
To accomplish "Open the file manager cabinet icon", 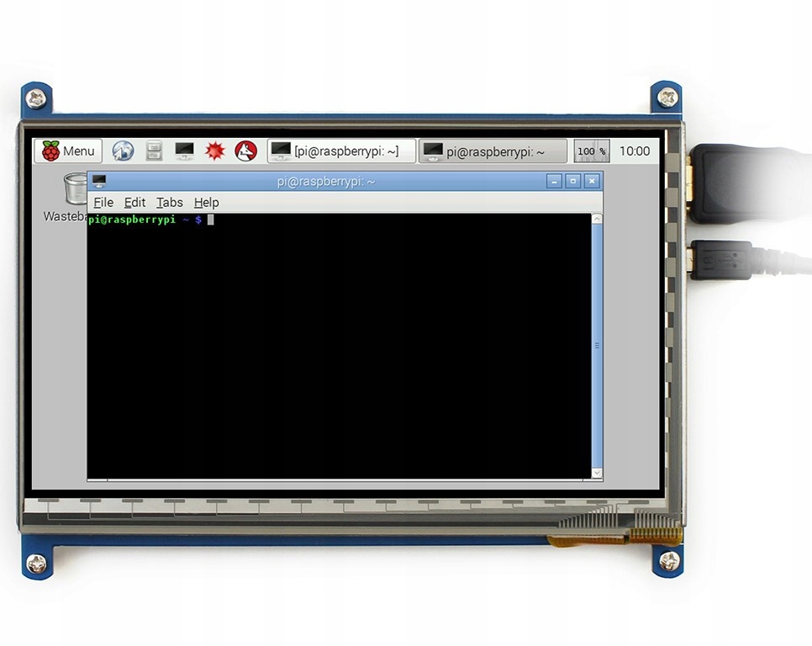I will pyautogui.click(x=154, y=151).
